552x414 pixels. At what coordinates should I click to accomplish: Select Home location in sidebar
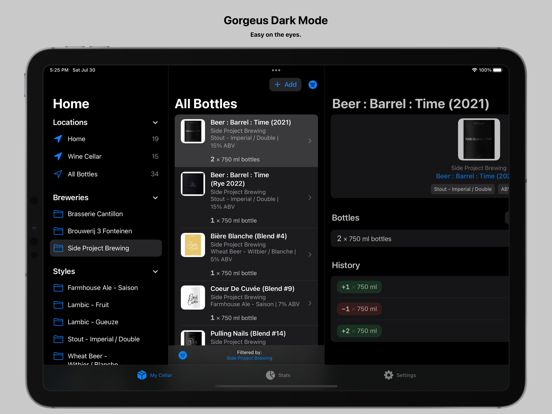[x=106, y=139]
